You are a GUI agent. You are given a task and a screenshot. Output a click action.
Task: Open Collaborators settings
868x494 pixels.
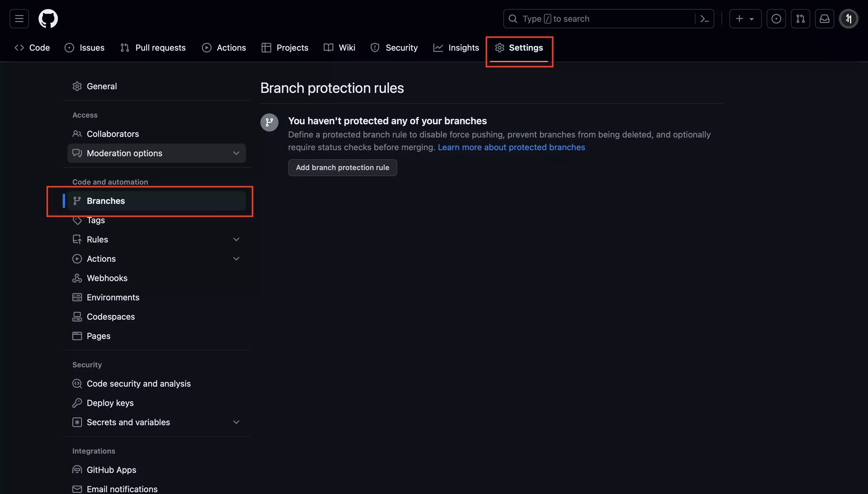[x=157, y=134]
